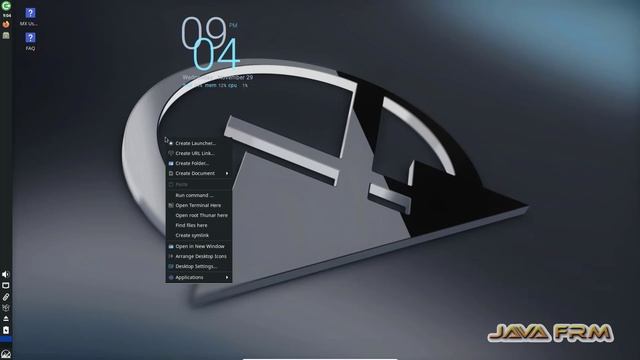Open Desktop Settings from context menu
Image resolution: width=640 pixels, height=360 pixels.
click(199, 267)
